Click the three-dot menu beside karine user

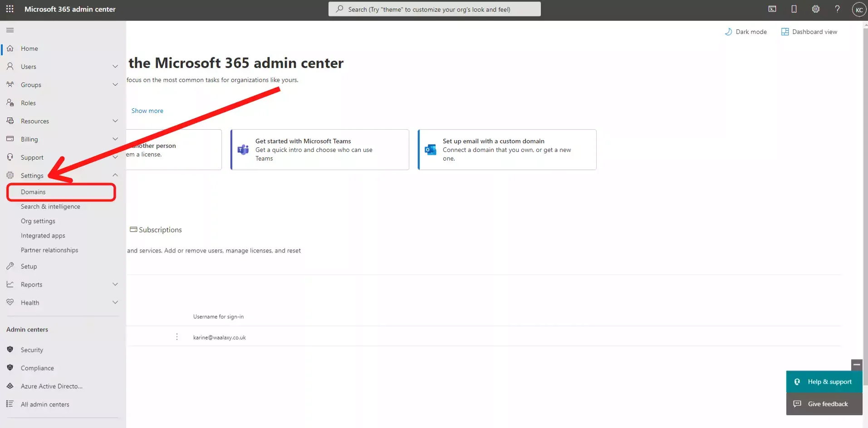pyautogui.click(x=177, y=337)
